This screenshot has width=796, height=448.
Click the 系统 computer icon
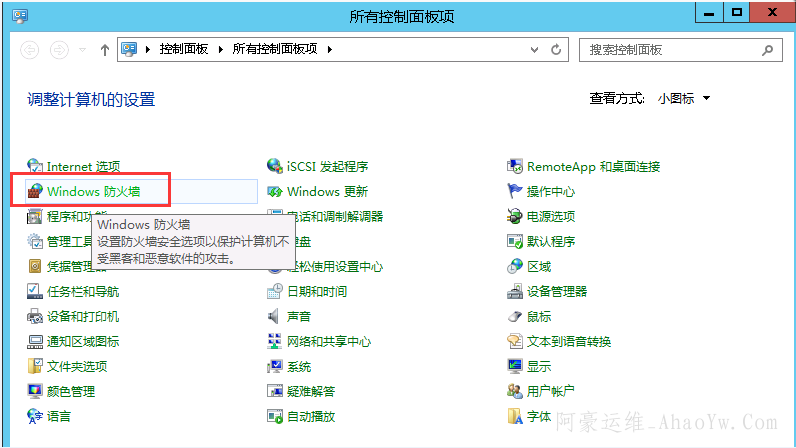tap(275, 366)
